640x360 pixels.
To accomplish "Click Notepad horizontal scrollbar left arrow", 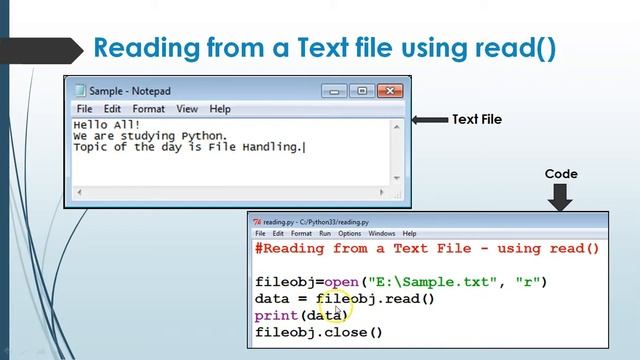I will tap(80, 192).
